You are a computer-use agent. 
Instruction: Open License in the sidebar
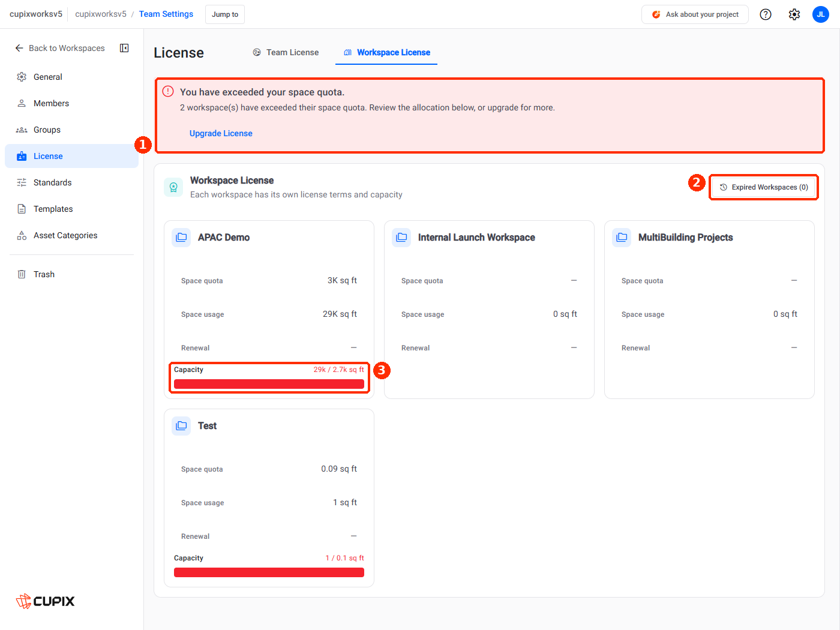(71, 156)
